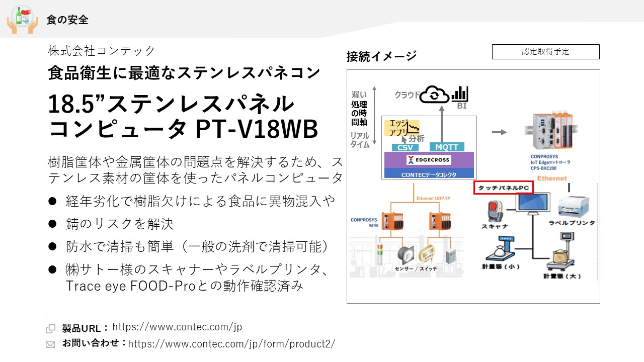Click the Ethernet UDP/IP label
The height and width of the screenshot is (362, 644).
pyautogui.click(x=433, y=199)
